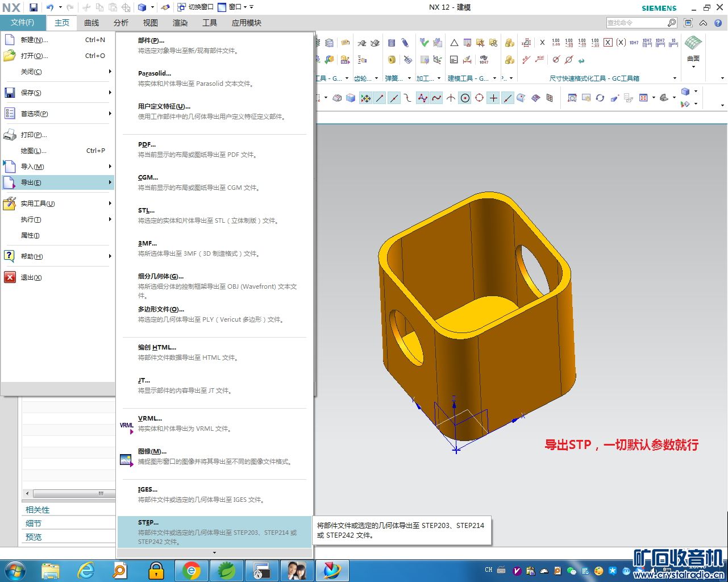
Task: Expand the 保存(S) save submenu
Action: click(x=57, y=93)
